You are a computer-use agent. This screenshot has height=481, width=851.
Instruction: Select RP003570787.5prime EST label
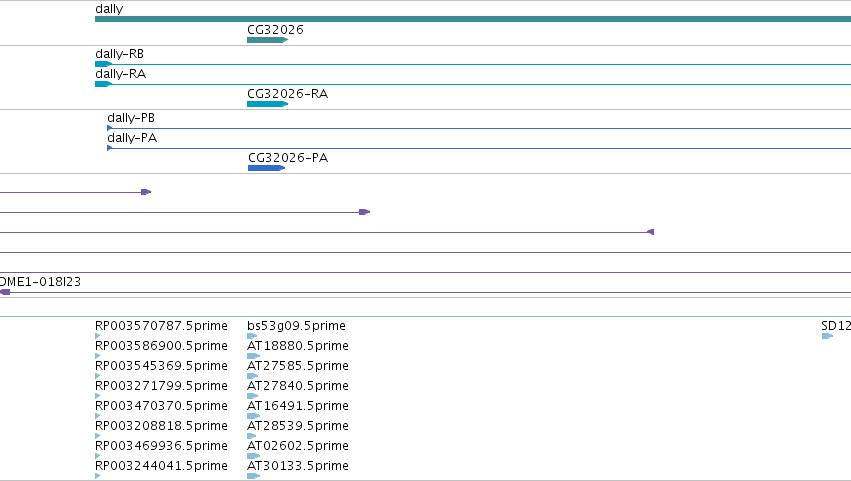click(161, 326)
